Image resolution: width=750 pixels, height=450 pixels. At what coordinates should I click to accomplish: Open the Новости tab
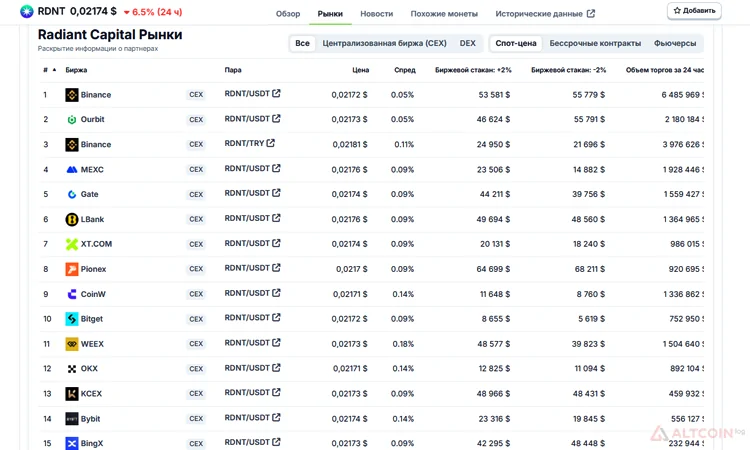[376, 14]
